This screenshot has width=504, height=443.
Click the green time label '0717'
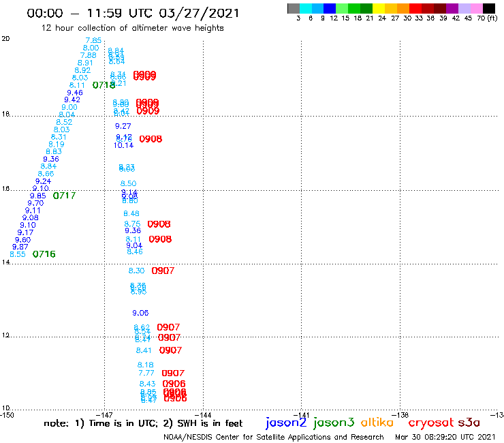[x=64, y=196]
